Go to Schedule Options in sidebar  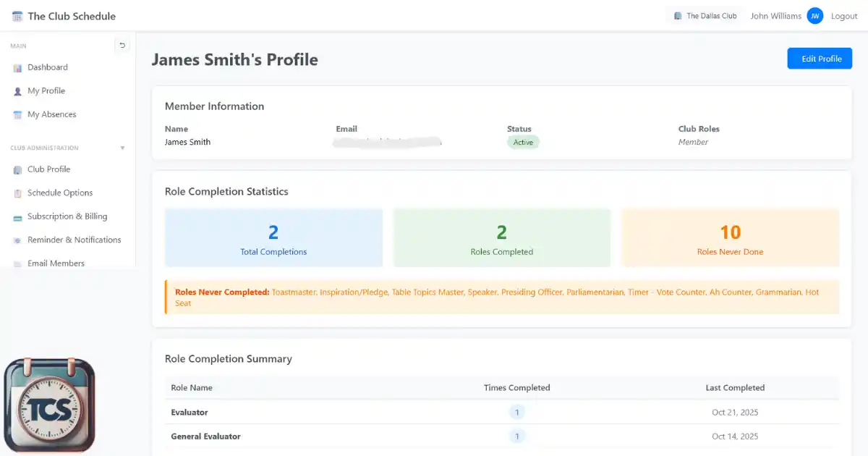[x=60, y=193]
